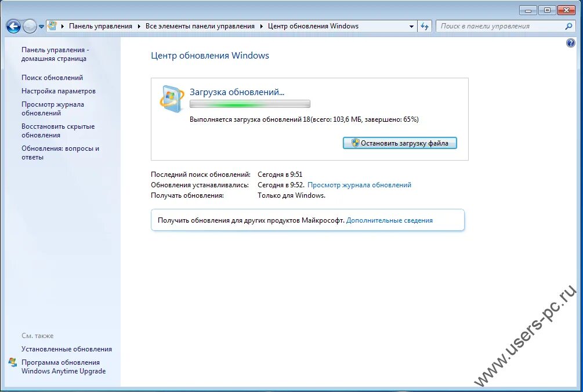This screenshot has height=392, width=583.
Task: Open 'Настройка параметров' in the sidebar
Action: [59, 91]
